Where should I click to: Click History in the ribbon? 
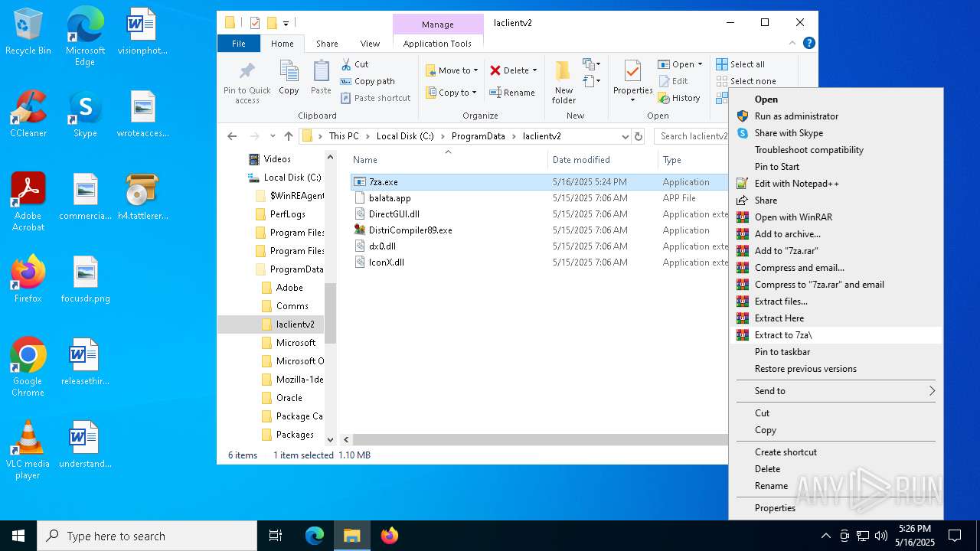tap(678, 98)
